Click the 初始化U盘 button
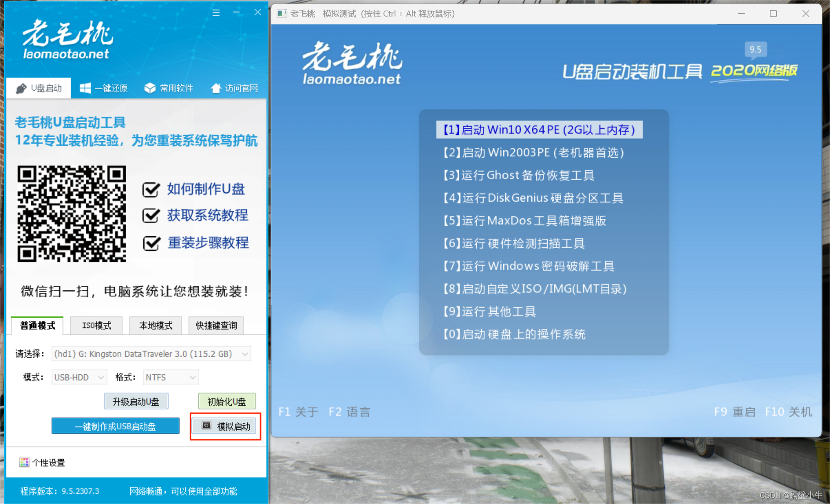The image size is (830, 504). 227,401
